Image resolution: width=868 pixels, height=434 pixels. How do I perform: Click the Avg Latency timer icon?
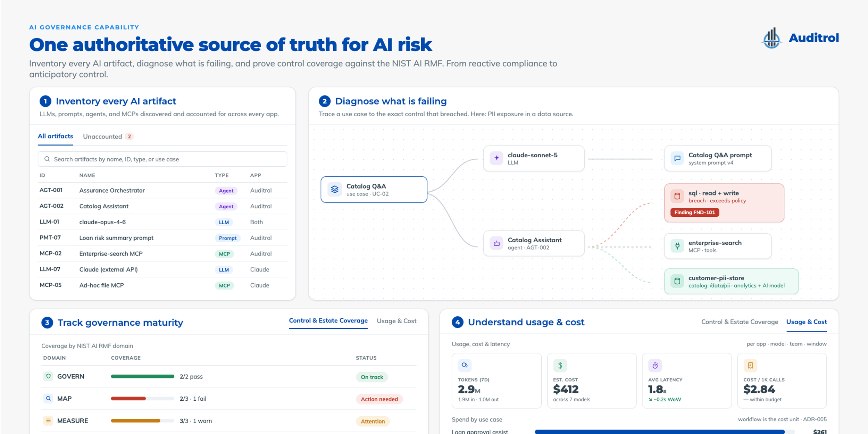click(x=655, y=365)
